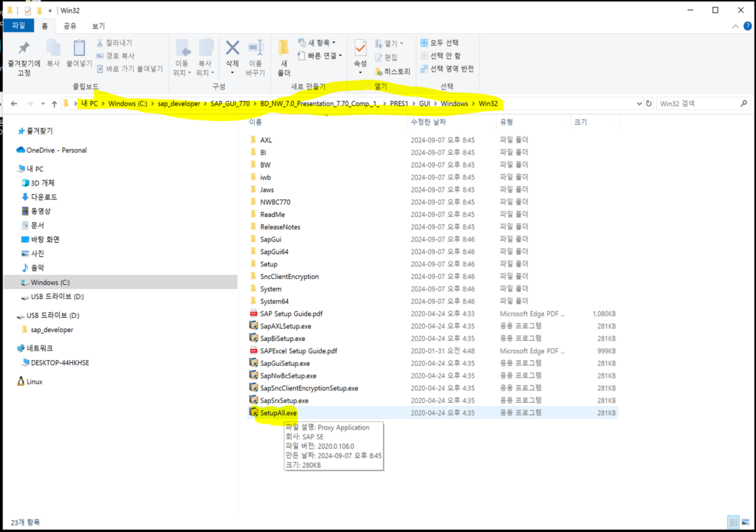Select SncClientEncryption folder
Screen dimensions: 756x532
pyautogui.click(x=284, y=277)
